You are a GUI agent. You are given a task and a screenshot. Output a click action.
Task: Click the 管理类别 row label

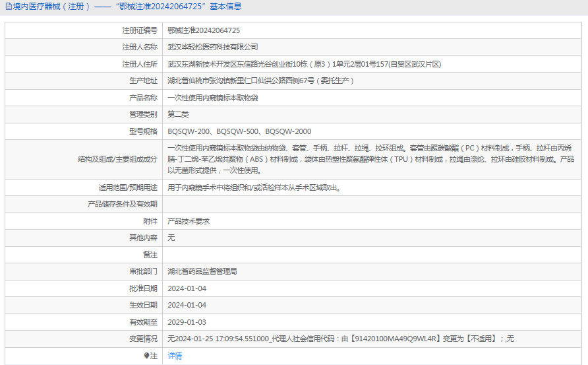[143, 115]
